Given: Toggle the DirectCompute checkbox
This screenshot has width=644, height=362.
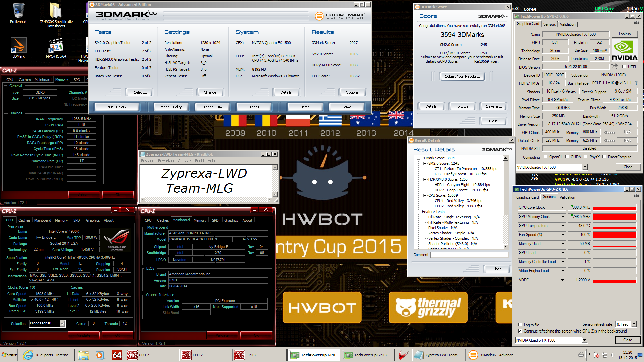Looking at the screenshot, I should click(604, 157).
